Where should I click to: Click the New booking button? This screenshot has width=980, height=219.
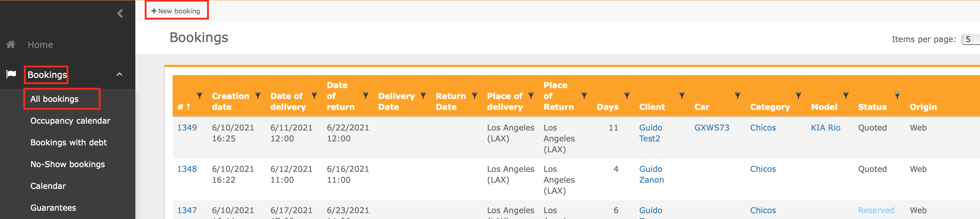click(176, 11)
